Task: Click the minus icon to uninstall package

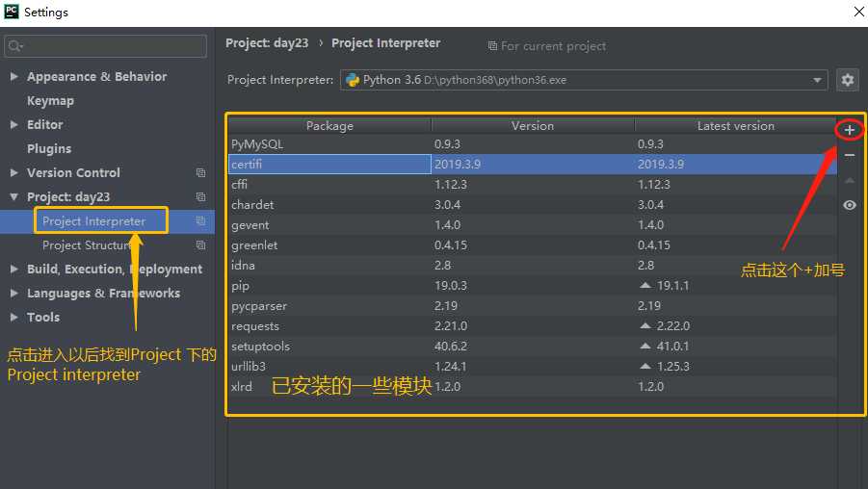Action: click(849, 155)
